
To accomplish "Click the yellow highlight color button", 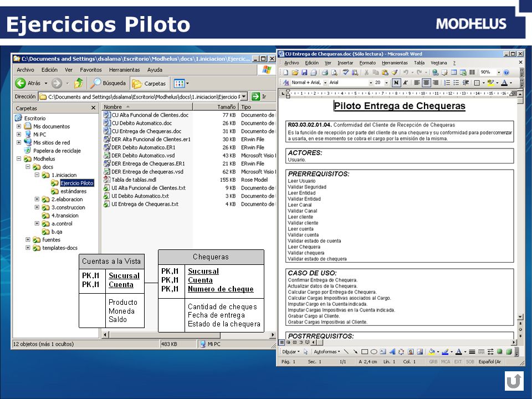I will click(490, 83).
